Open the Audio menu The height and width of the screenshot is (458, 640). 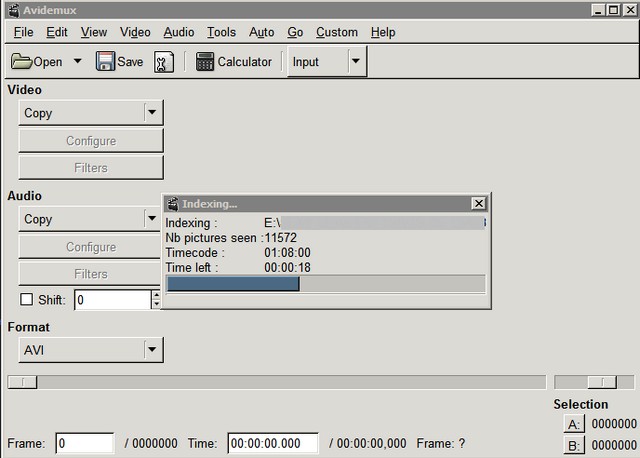[x=179, y=32]
